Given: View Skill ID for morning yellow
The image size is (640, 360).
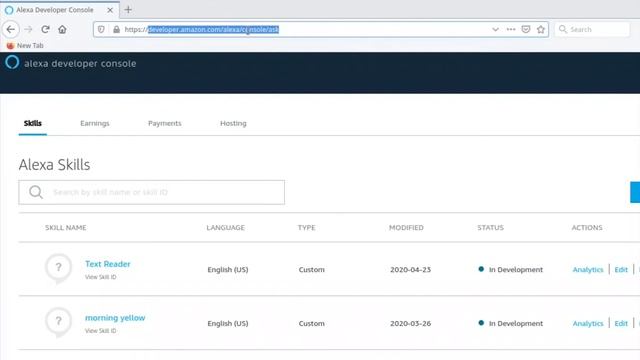Looking at the screenshot, I should [x=100, y=331].
